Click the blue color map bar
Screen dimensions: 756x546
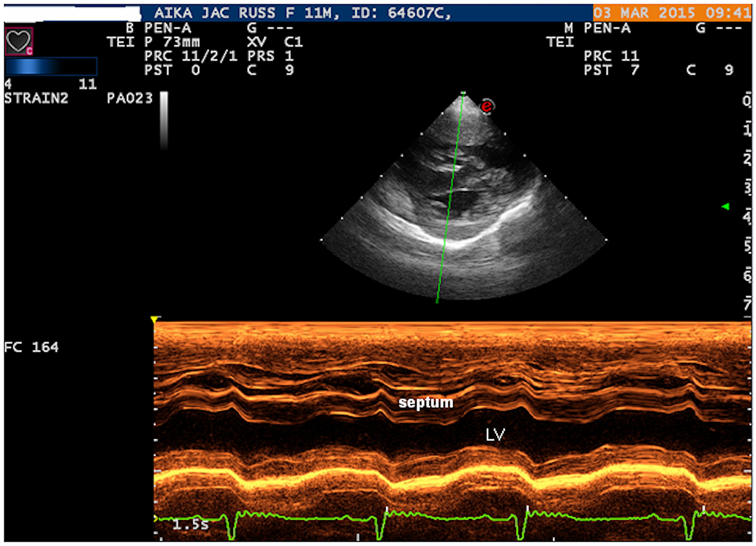click(51, 67)
